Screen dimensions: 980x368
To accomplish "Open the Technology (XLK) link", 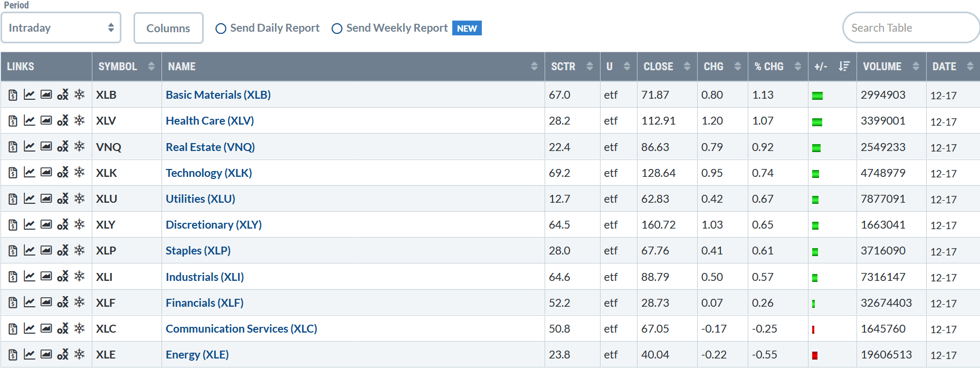I will pos(208,173).
